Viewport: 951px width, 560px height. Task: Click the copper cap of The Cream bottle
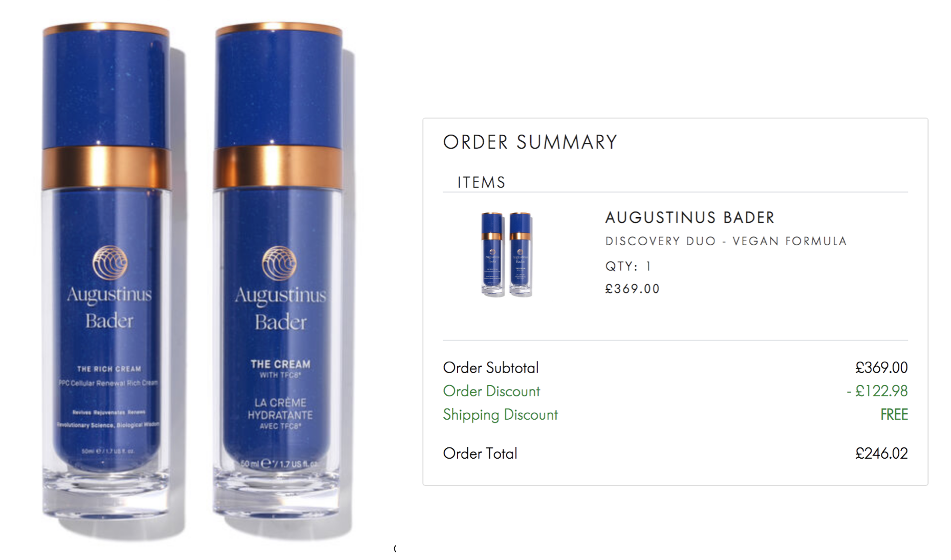pyautogui.click(x=279, y=167)
